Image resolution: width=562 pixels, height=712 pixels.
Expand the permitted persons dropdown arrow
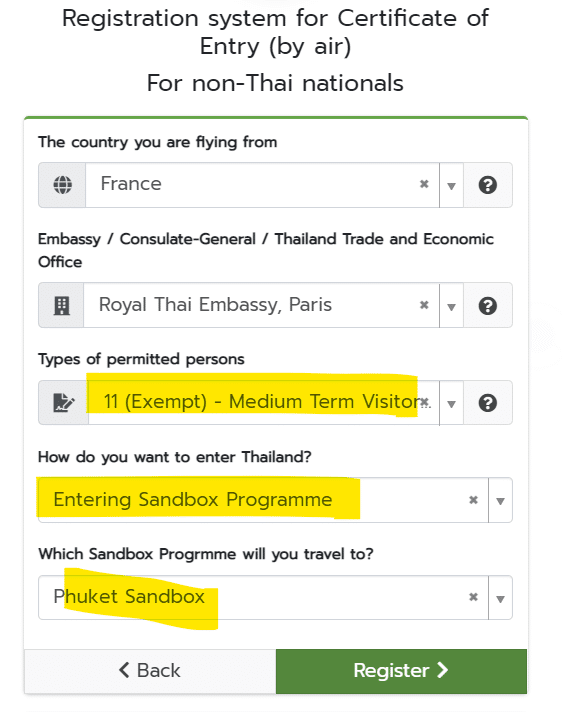click(x=451, y=404)
